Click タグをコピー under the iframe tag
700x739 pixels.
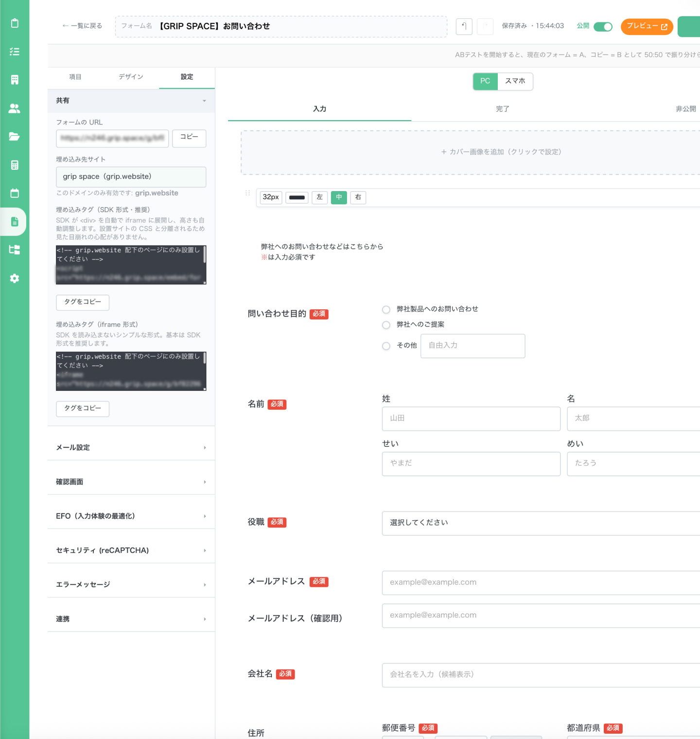coord(83,409)
